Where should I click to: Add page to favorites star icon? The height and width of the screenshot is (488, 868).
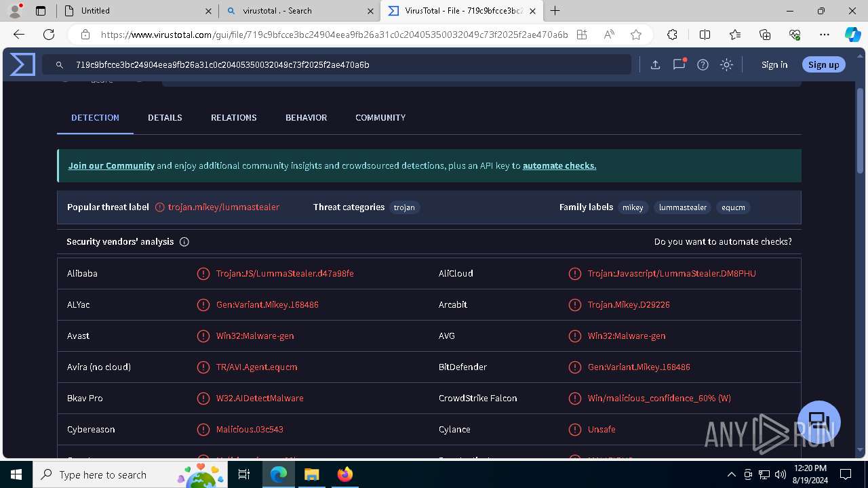coord(635,35)
